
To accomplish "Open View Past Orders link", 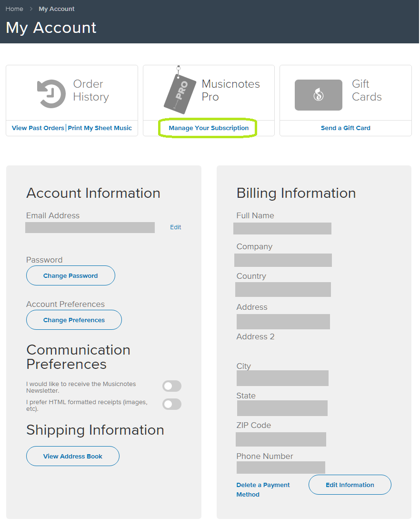I will 38,128.
